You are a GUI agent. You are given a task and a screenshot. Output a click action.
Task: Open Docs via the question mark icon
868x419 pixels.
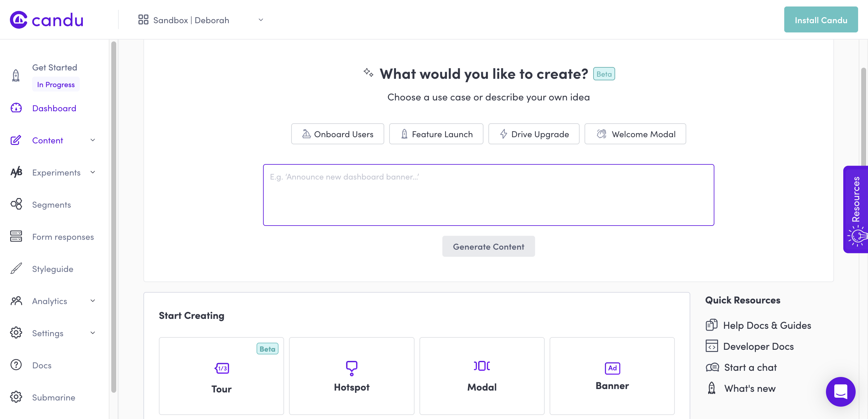pos(16,365)
